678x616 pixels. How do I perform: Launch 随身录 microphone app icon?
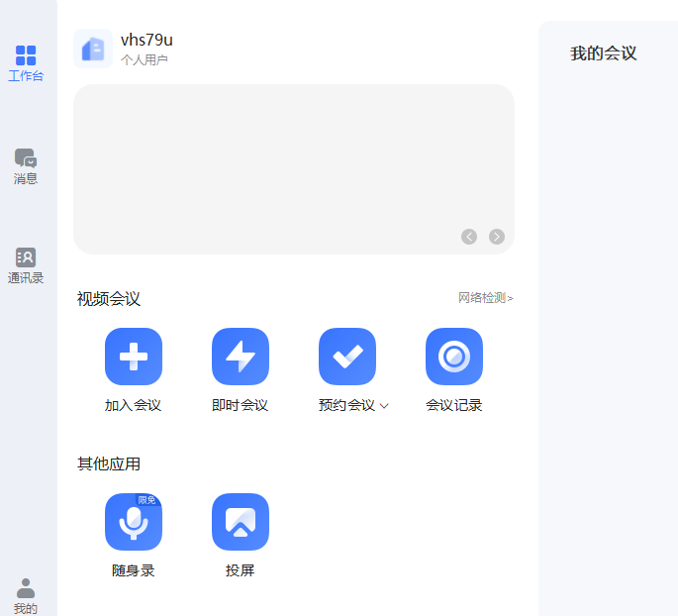pyautogui.click(x=134, y=522)
